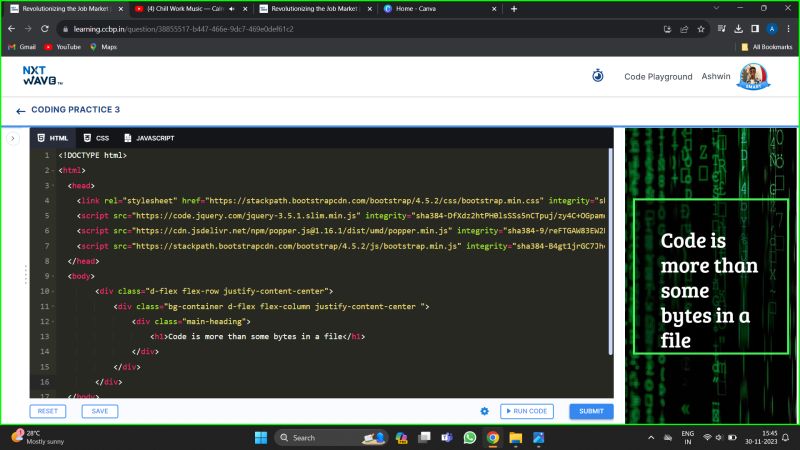Collapse the div fold at line 10

[x=53, y=291]
